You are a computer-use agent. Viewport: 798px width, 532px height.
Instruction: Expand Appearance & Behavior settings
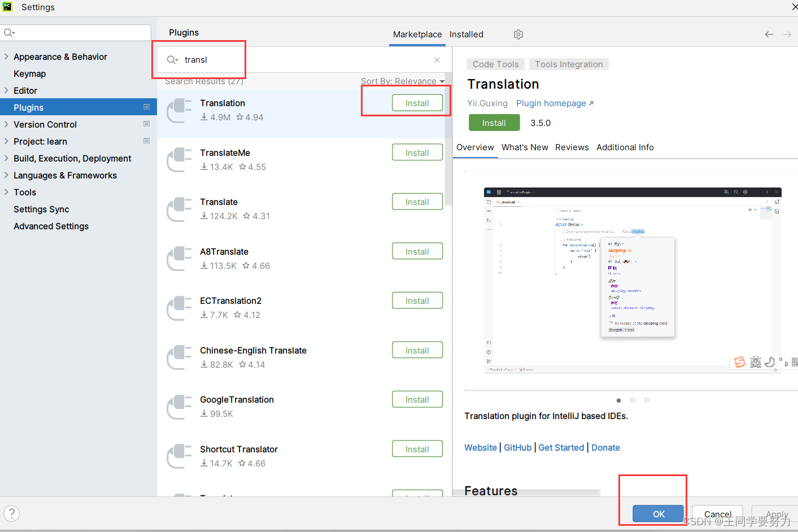(6, 56)
